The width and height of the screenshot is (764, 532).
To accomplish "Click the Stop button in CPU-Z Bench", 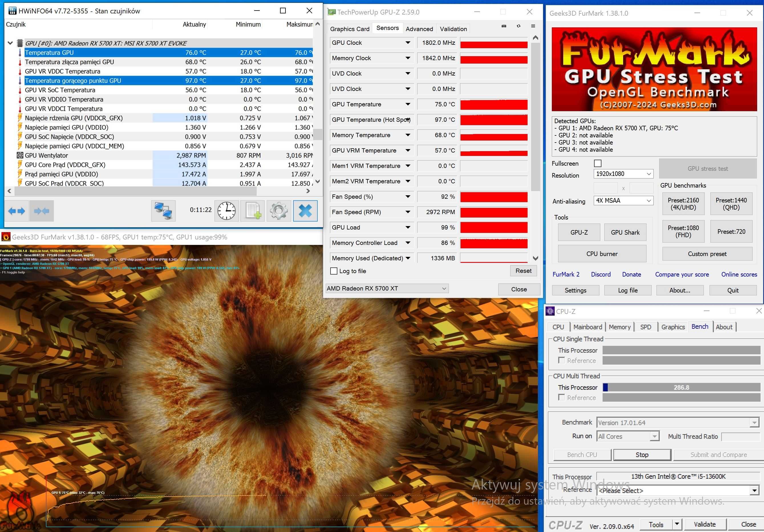I will (642, 455).
